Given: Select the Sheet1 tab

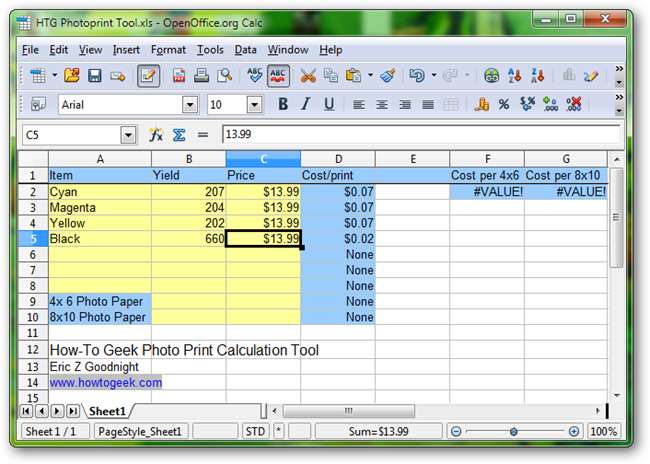Looking at the screenshot, I should click(105, 411).
